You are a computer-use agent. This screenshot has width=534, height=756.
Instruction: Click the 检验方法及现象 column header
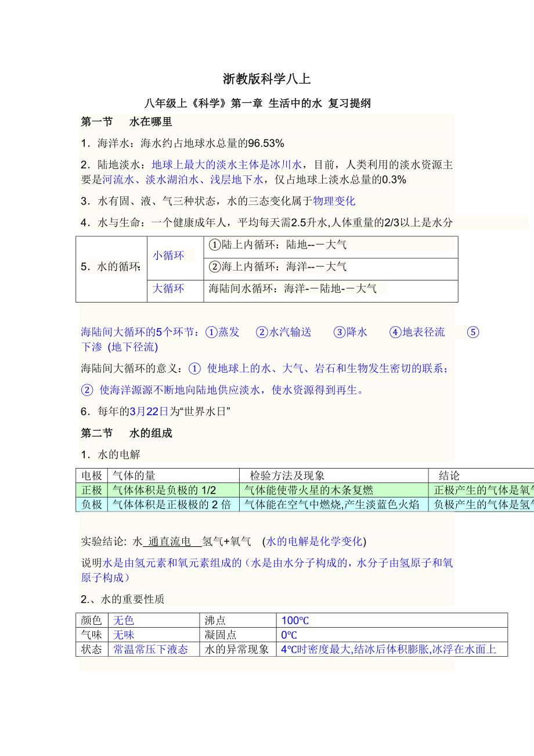(x=287, y=476)
